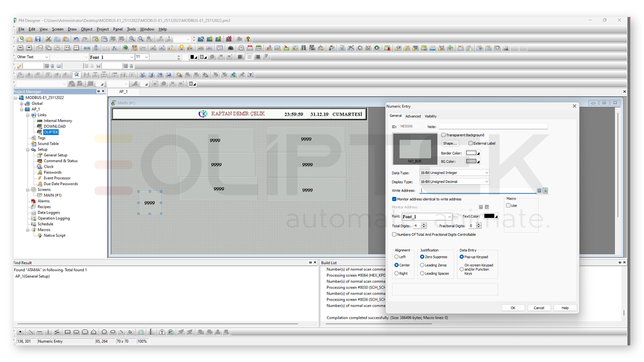Open the Data Type dropdown
644x362 pixels.
[x=454, y=173]
